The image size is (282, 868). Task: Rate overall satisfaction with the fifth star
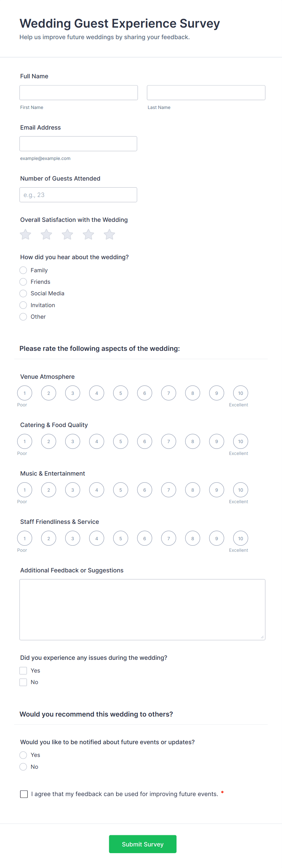pyautogui.click(x=109, y=234)
